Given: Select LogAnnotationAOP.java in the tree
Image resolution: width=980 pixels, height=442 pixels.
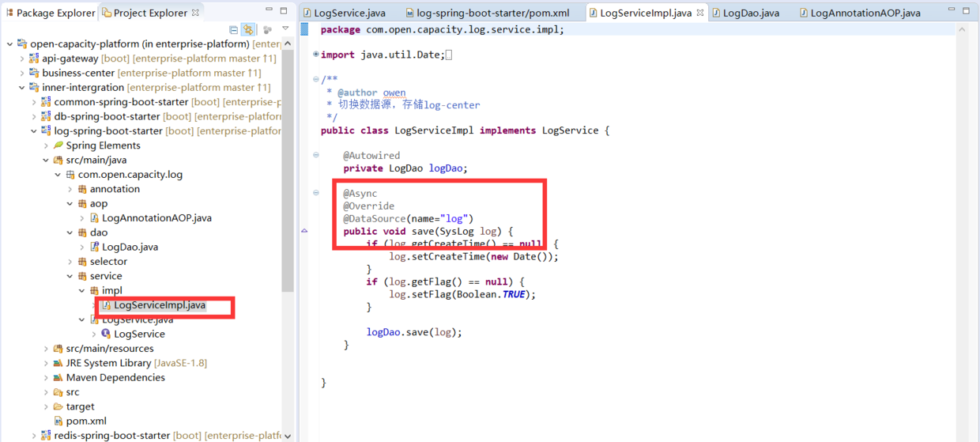Looking at the screenshot, I should tap(156, 218).
